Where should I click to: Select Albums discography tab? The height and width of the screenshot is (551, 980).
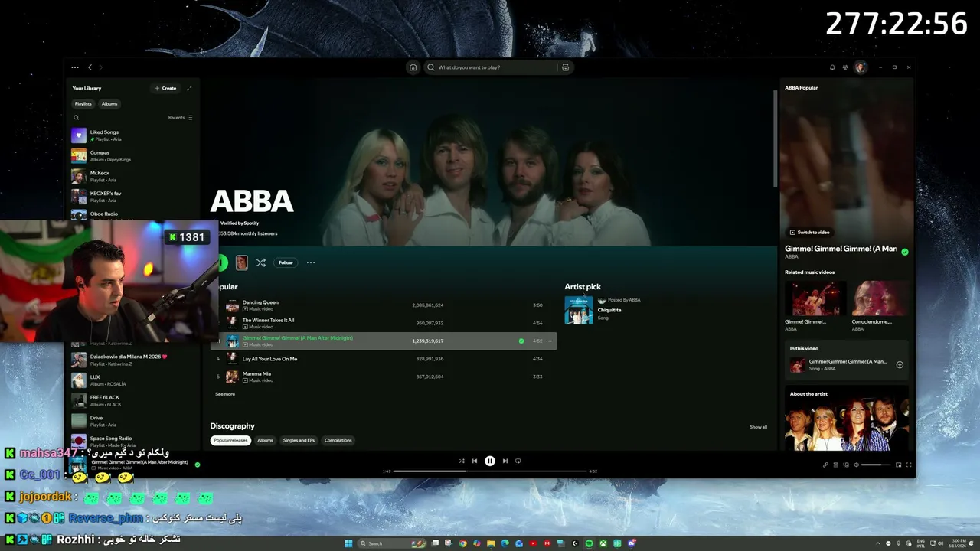265,440
